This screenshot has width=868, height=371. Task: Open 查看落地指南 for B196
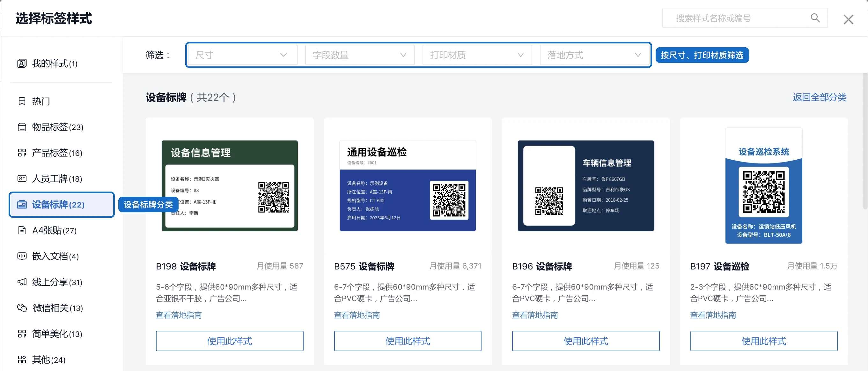click(x=535, y=315)
